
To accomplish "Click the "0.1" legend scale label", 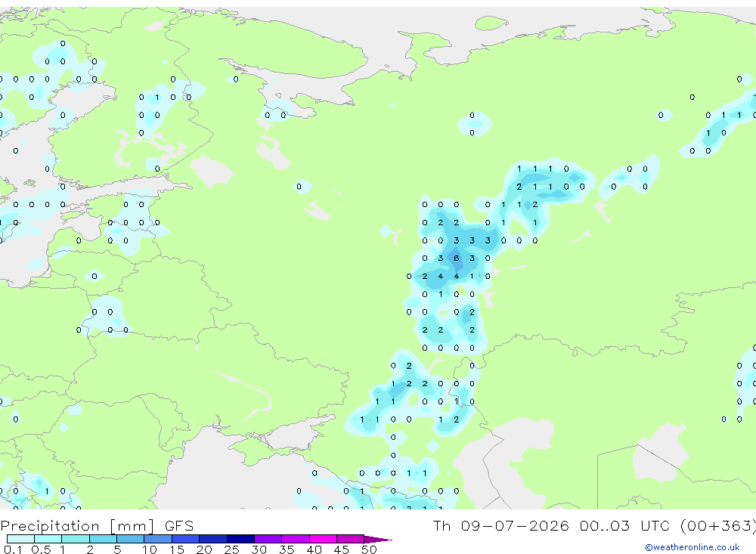I will 13,549.
